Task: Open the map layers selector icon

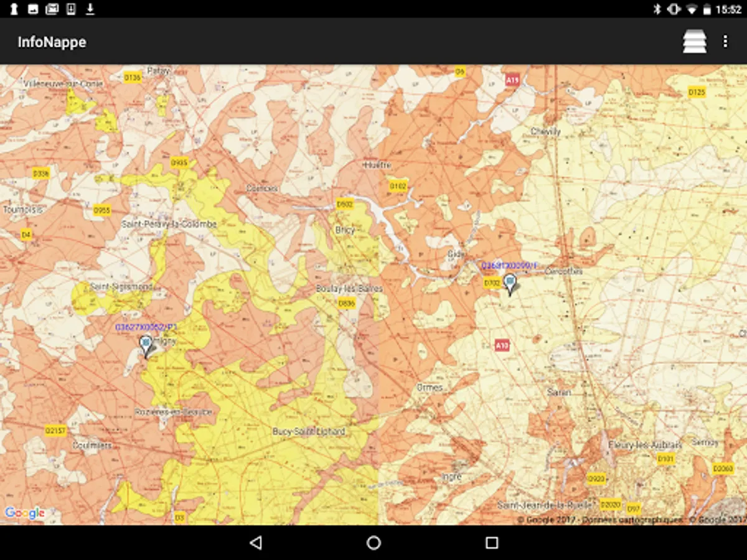Action: (695, 42)
